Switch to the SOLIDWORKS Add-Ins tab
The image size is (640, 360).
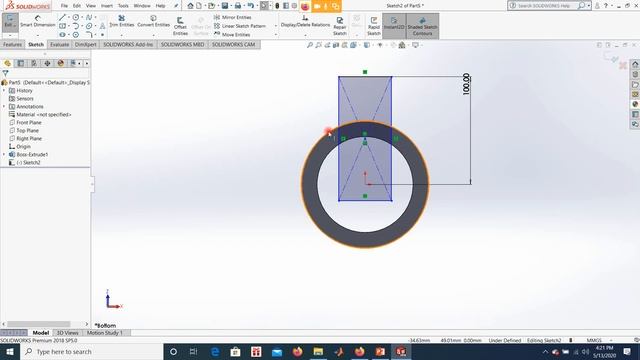coord(128,44)
